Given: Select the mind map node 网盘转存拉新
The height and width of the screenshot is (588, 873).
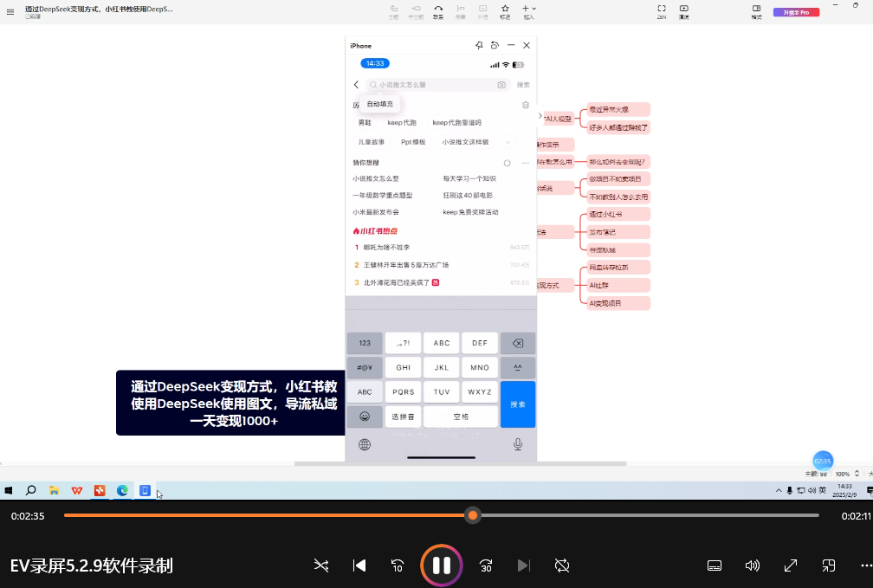Looking at the screenshot, I should point(618,268).
